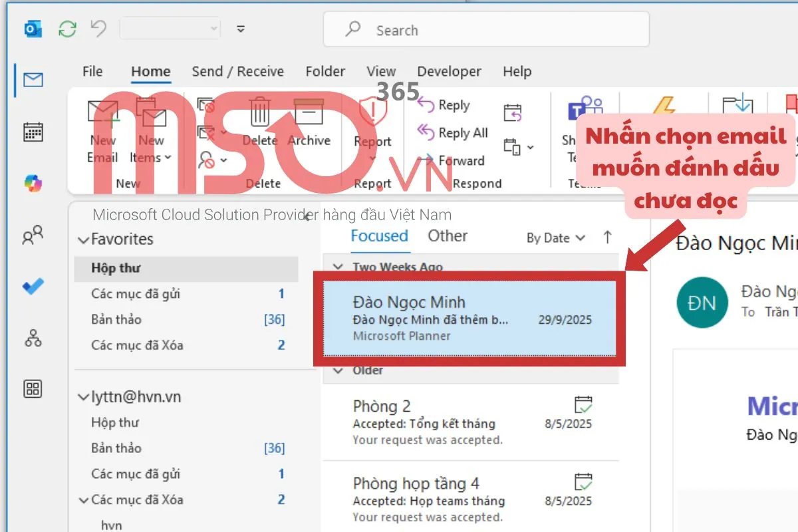Click the Delete trash can icon

point(259,112)
